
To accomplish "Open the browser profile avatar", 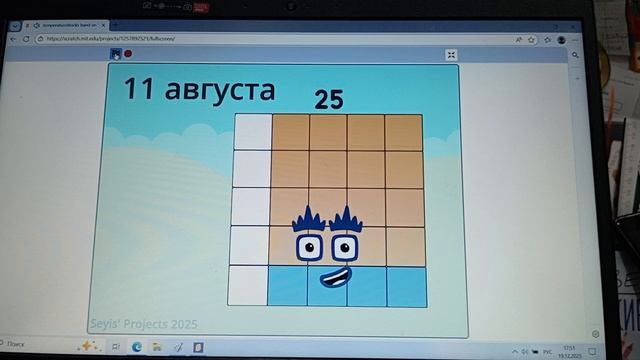I will coord(562,40).
